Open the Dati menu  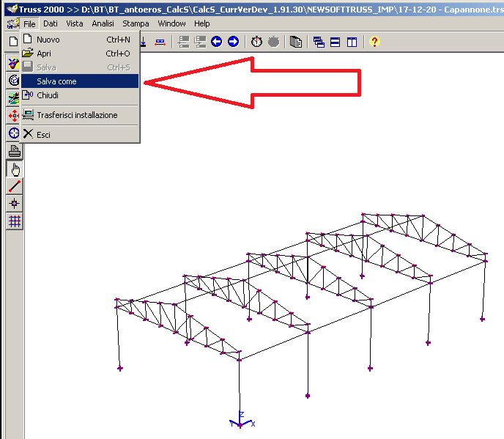[x=51, y=23]
